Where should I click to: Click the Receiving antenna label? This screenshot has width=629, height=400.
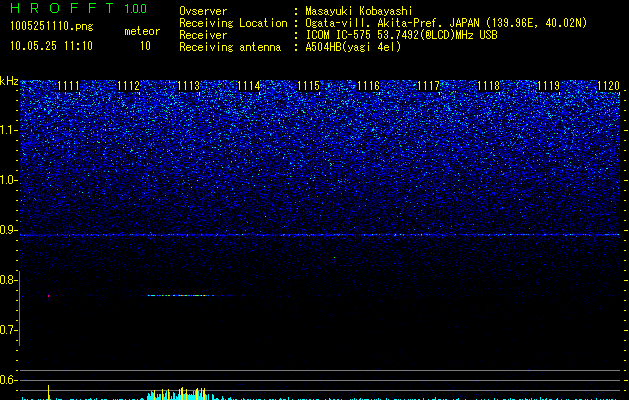pos(230,47)
